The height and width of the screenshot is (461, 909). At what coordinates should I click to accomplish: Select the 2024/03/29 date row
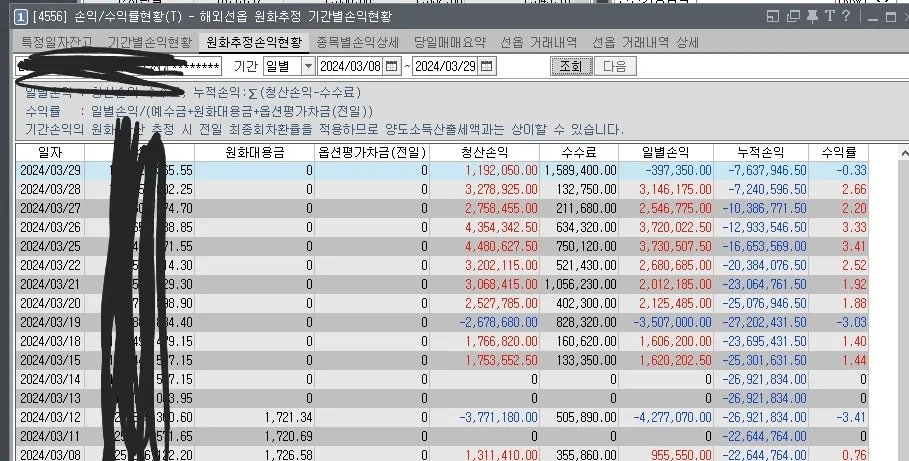click(x=442, y=170)
